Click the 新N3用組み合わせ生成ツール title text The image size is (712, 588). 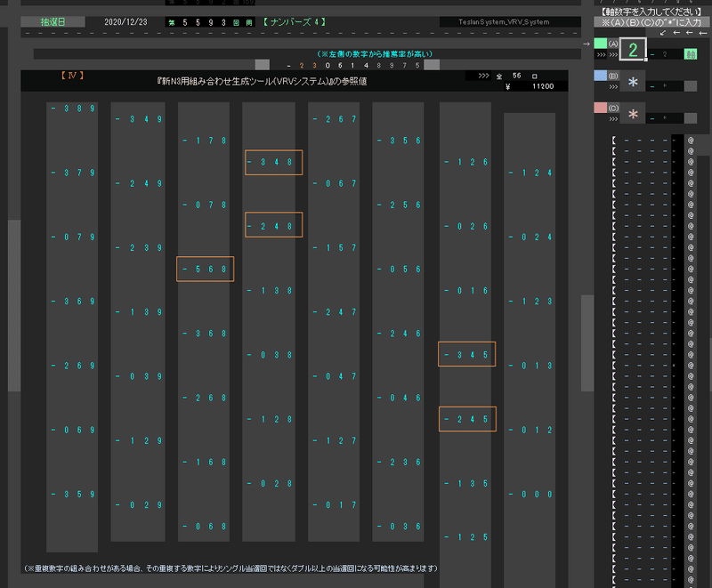click(262, 82)
